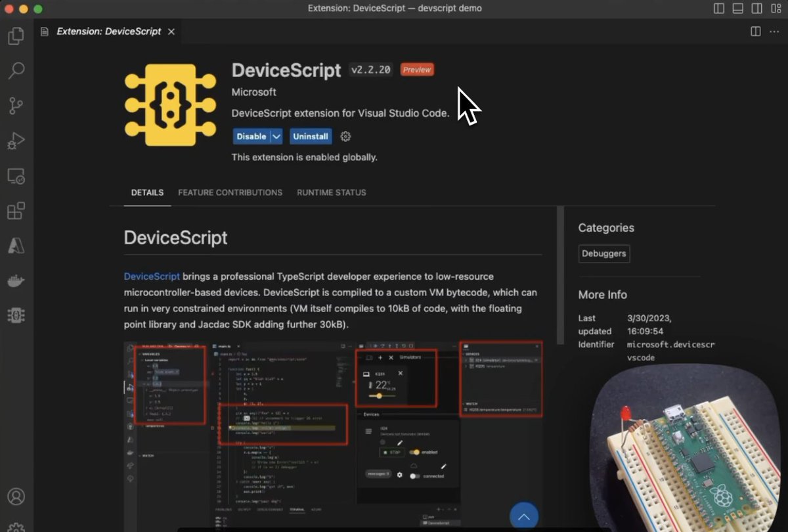This screenshot has width=788, height=532.
Task: Open the Remote Explorer view
Action: (x=16, y=176)
